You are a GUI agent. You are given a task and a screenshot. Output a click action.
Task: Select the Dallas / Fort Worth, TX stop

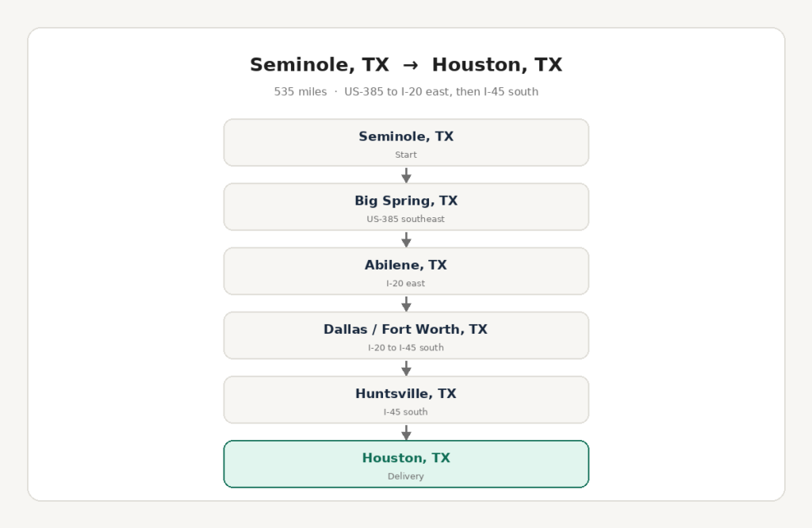pyautogui.click(x=406, y=335)
